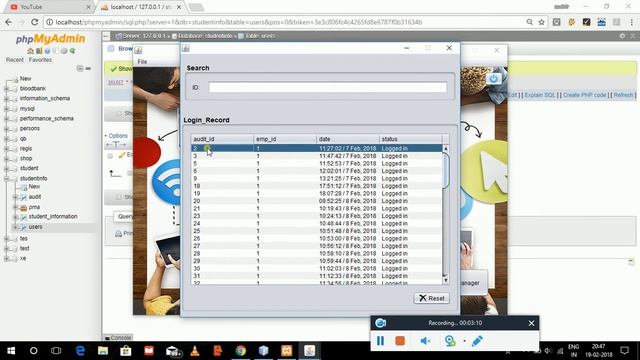
Task: Open the Recent tables tab
Action: click(x=15, y=60)
